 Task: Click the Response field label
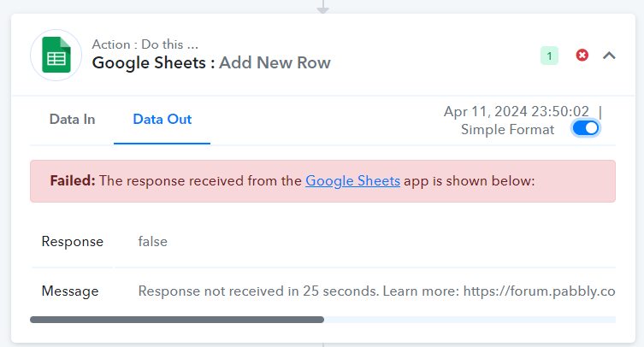73,242
